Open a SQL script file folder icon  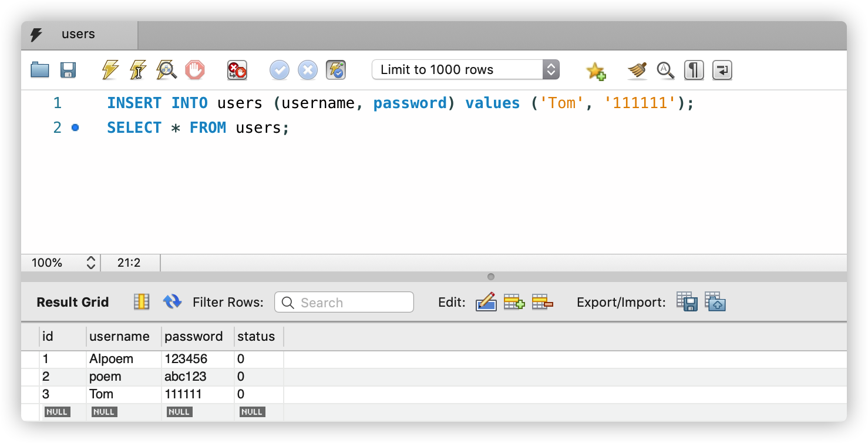coord(40,70)
